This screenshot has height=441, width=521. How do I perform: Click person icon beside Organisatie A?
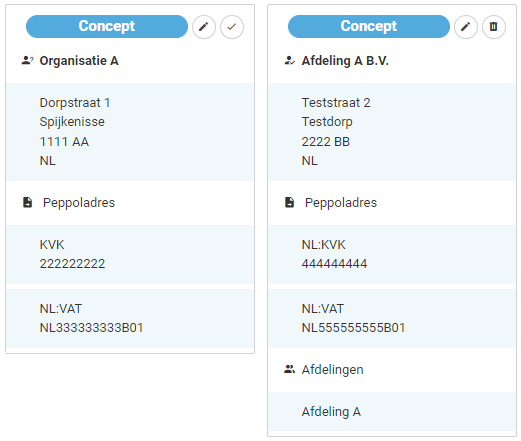(x=28, y=61)
